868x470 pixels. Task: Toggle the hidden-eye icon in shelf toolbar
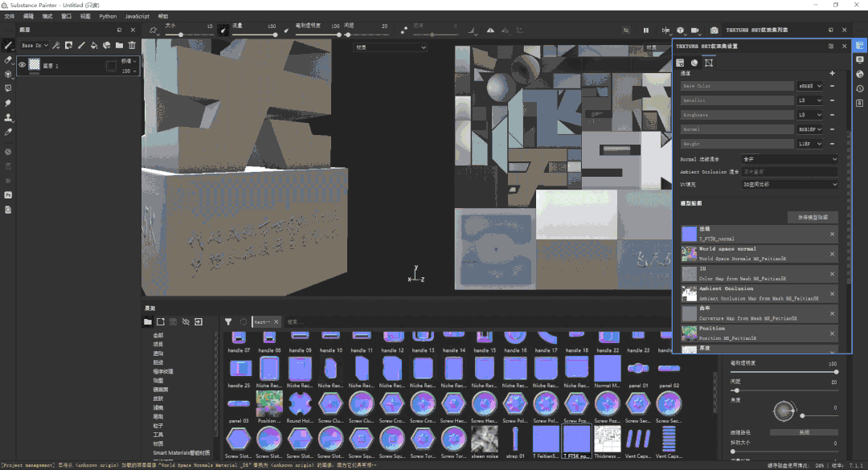point(186,321)
